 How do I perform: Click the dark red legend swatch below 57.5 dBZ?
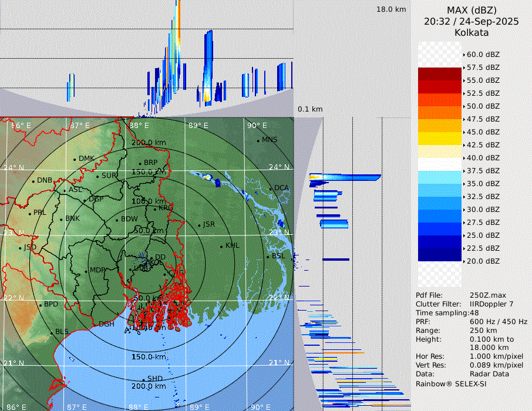(x=440, y=74)
